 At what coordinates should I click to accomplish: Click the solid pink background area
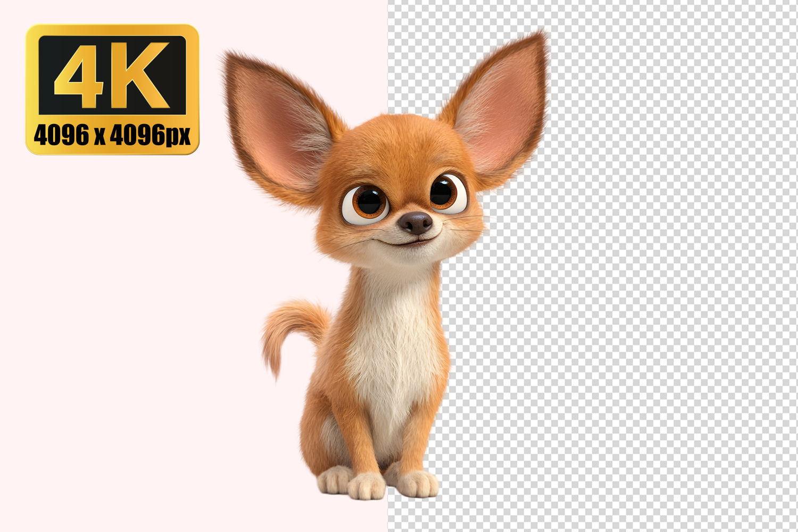click(133, 319)
